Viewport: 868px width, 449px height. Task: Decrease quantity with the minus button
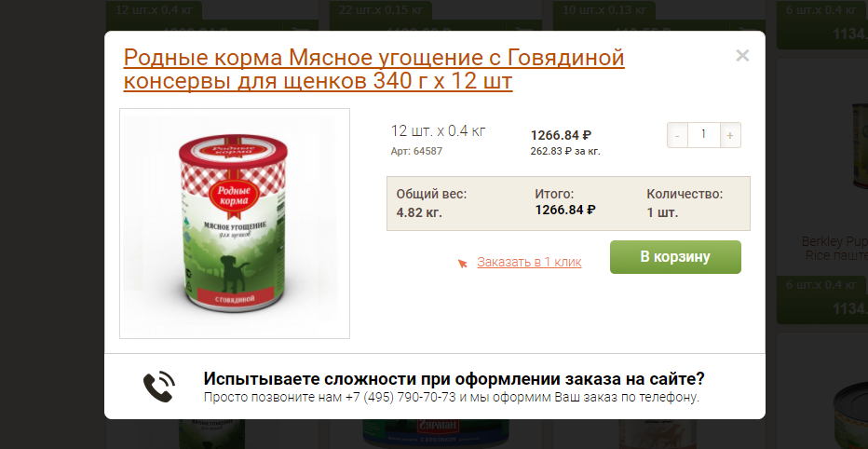678,135
